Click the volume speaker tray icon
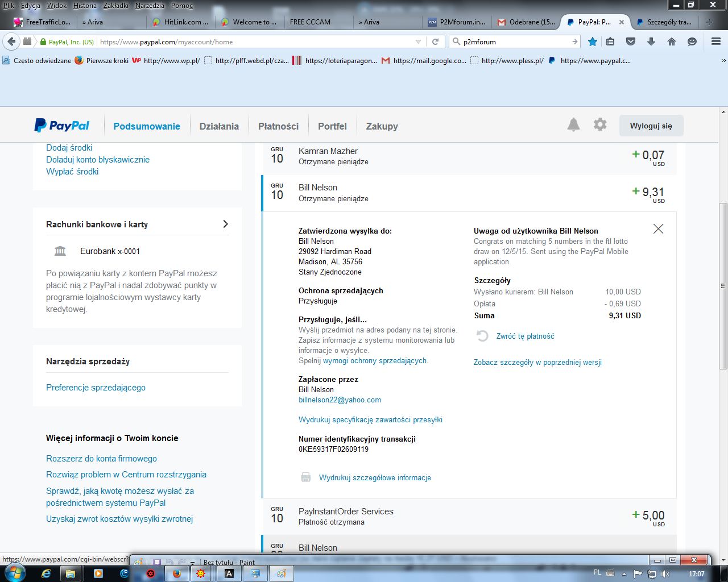This screenshot has height=582, width=728. click(x=665, y=573)
